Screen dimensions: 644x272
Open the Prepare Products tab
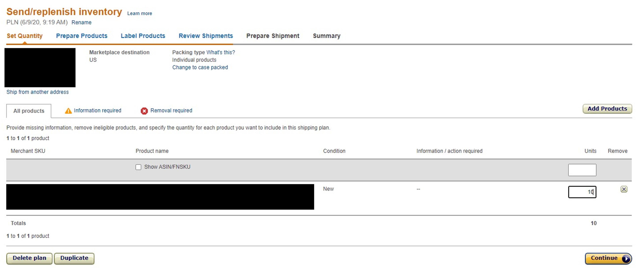(82, 36)
